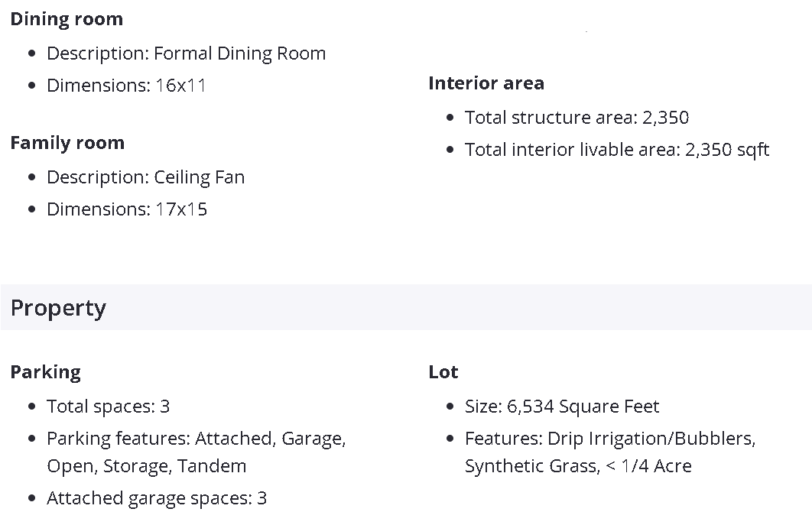Viewport: 812px width, 512px height.
Task: Click the Family room heading
Action: pyautogui.click(x=67, y=143)
